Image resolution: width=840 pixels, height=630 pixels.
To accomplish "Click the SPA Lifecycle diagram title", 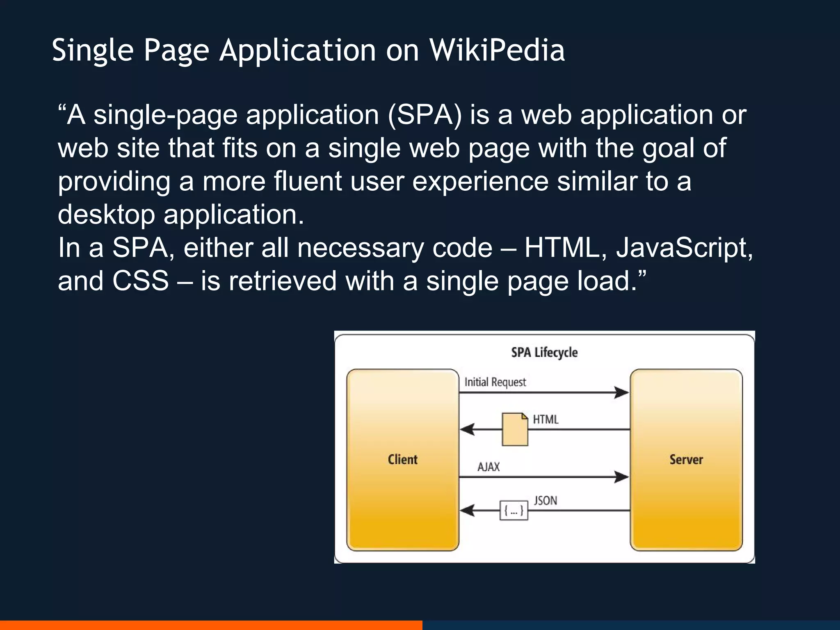I will pyautogui.click(x=544, y=352).
